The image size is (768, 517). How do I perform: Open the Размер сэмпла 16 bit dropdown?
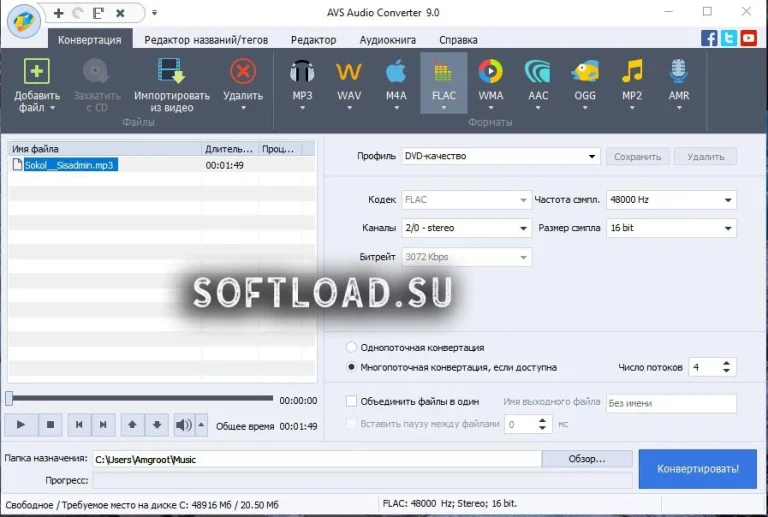point(671,228)
